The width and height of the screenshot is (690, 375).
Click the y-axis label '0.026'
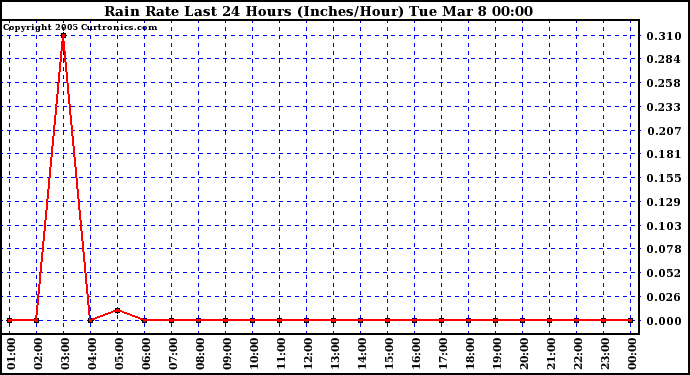tap(664, 297)
